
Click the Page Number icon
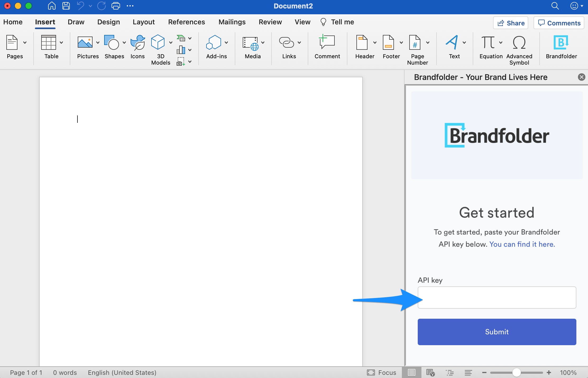pos(415,42)
